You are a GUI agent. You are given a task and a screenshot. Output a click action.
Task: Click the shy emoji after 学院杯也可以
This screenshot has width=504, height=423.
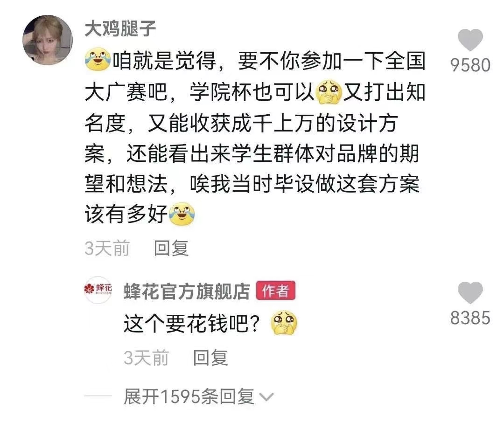coord(329,92)
